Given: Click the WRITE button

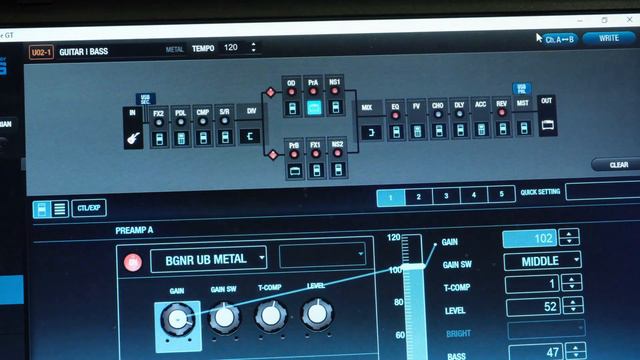Looking at the screenshot, I should [x=609, y=38].
